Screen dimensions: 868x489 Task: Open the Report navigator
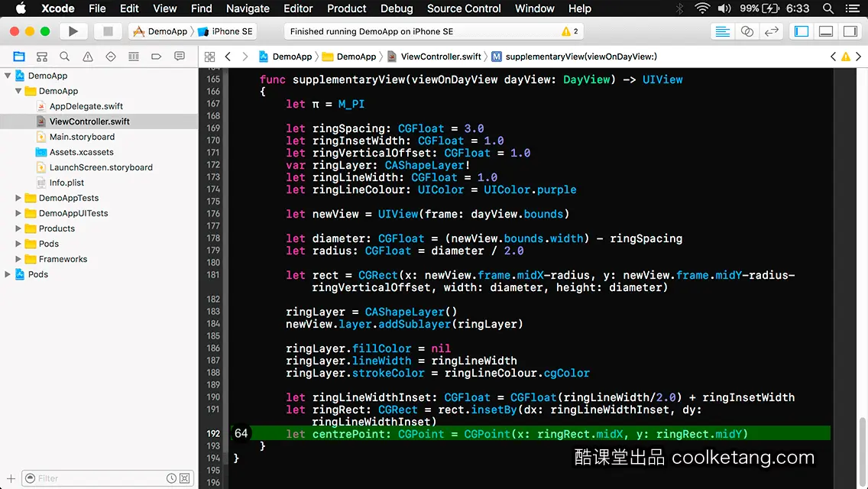pyautogui.click(x=180, y=57)
